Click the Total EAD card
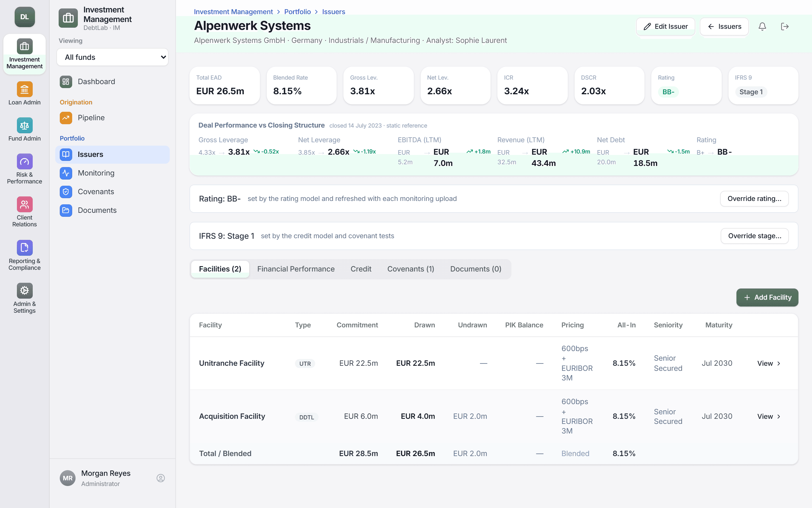 tap(224, 85)
